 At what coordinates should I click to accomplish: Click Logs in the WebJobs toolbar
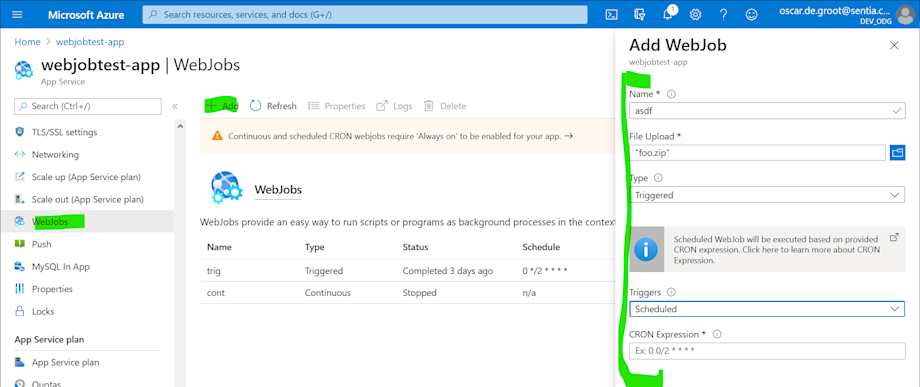click(x=394, y=106)
